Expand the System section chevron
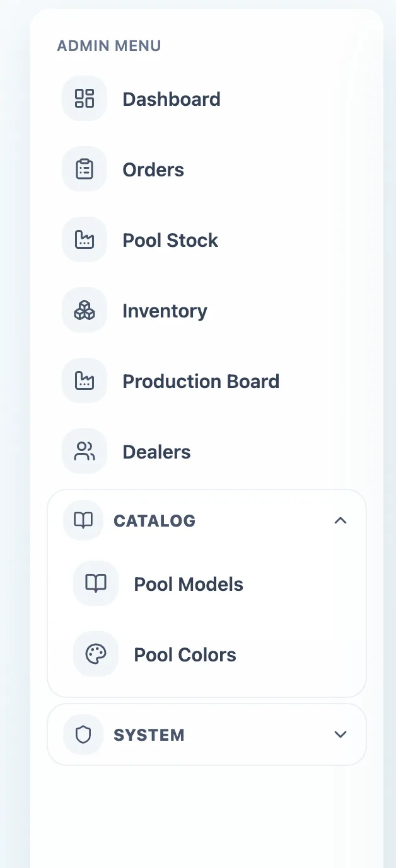 click(341, 734)
